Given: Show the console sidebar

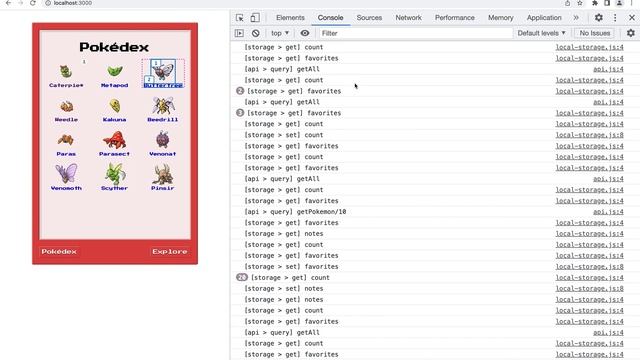Looking at the screenshot, I should (x=239, y=33).
